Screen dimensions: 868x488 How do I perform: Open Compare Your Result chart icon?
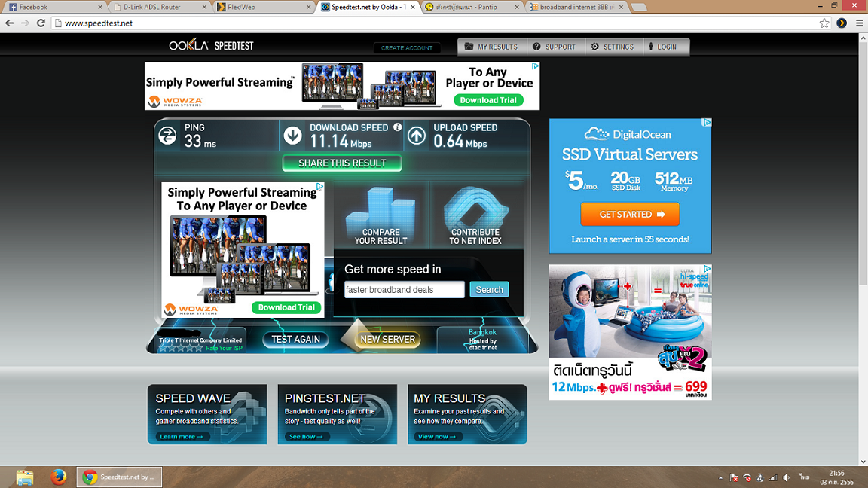tap(381, 215)
